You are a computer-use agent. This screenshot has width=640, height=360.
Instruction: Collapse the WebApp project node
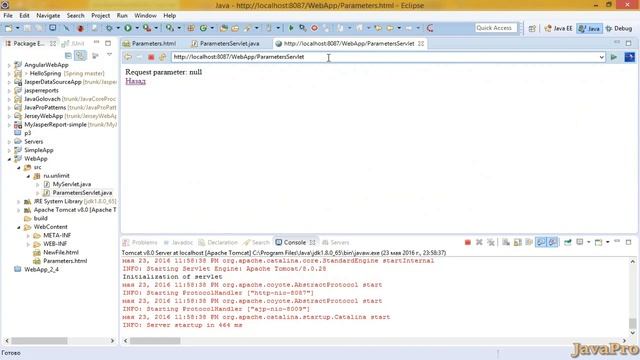point(9,159)
